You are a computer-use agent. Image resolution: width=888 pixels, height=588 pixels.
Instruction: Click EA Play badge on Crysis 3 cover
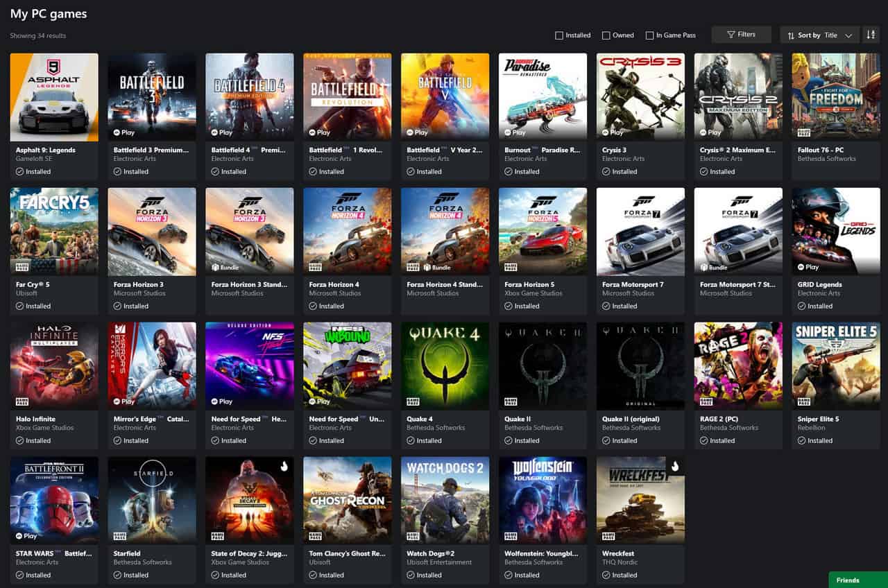pos(613,132)
